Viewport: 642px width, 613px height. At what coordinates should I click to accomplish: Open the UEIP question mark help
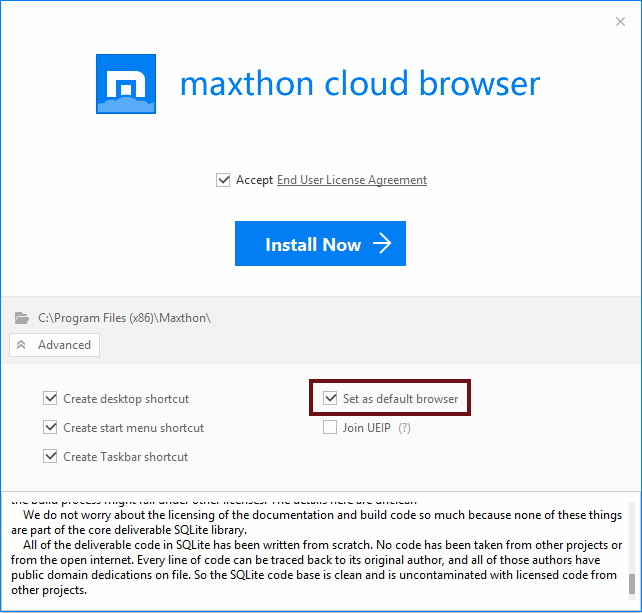tap(404, 428)
